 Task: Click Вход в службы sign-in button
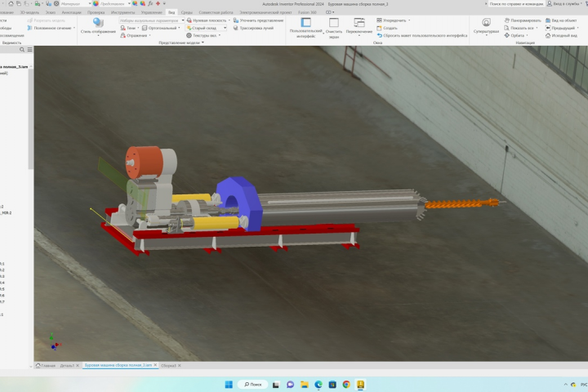click(564, 4)
